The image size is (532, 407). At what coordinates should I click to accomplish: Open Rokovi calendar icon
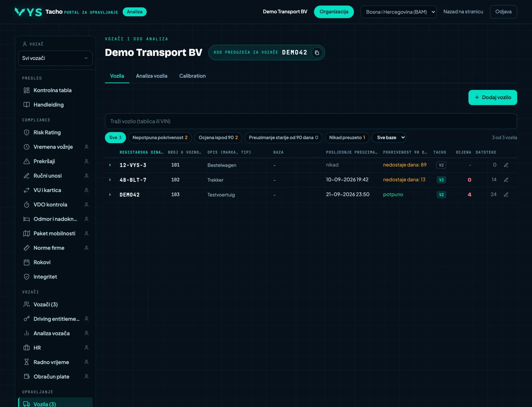pyautogui.click(x=27, y=262)
